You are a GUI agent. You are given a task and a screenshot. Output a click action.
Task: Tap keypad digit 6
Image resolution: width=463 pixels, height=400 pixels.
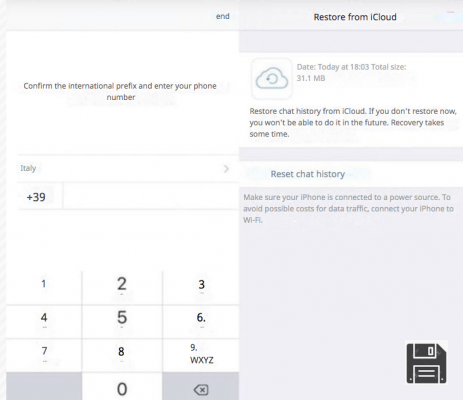[x=201, y=322]
